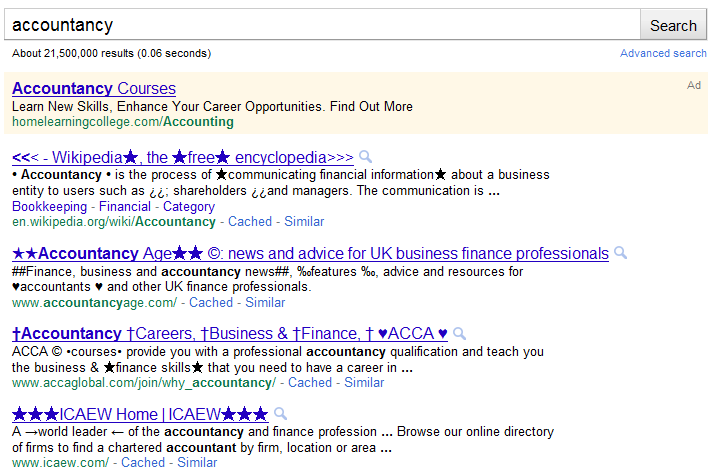This screenshot has height=472, width=711.
Task: Open the ACCA Accountancy Careers result title
Action: (230, 334)
